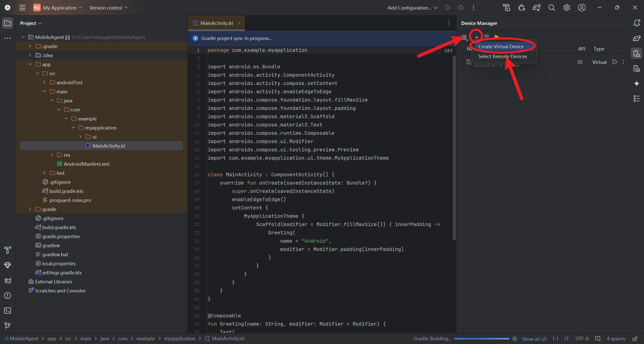Open the Terminal tool window

click(x=8, y=311)
